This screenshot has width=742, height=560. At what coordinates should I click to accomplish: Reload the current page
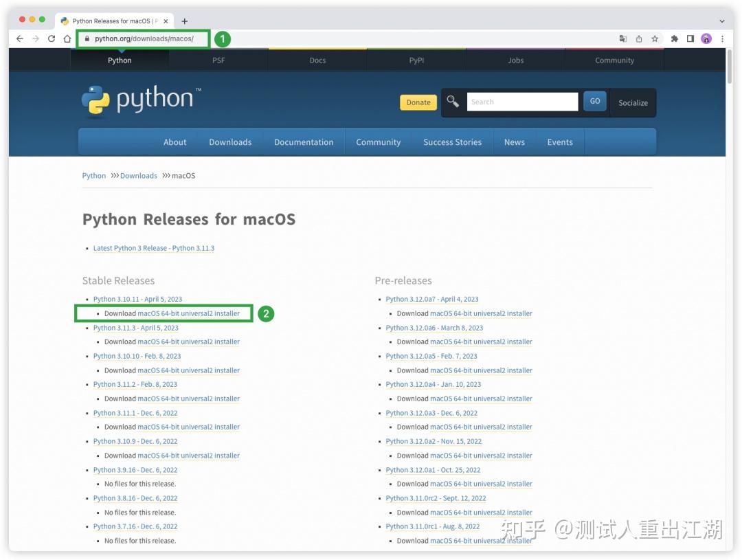52,38
